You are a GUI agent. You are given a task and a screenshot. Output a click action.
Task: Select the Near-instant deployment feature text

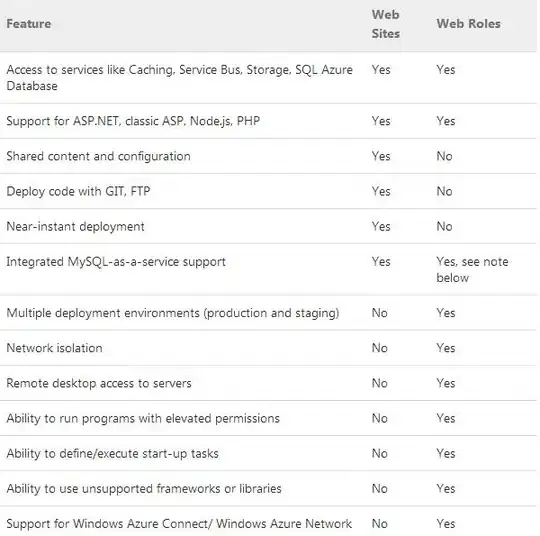point(75,226)
